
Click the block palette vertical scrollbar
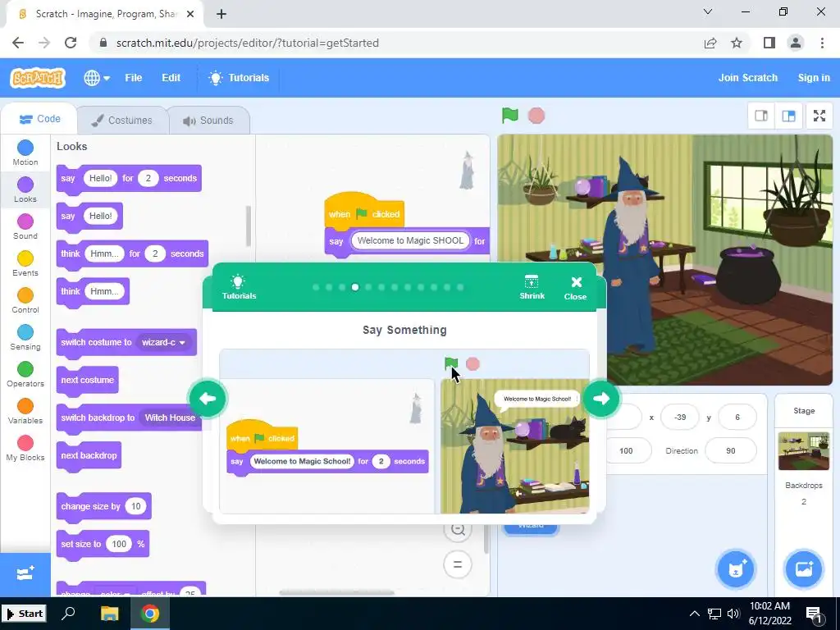249,226
